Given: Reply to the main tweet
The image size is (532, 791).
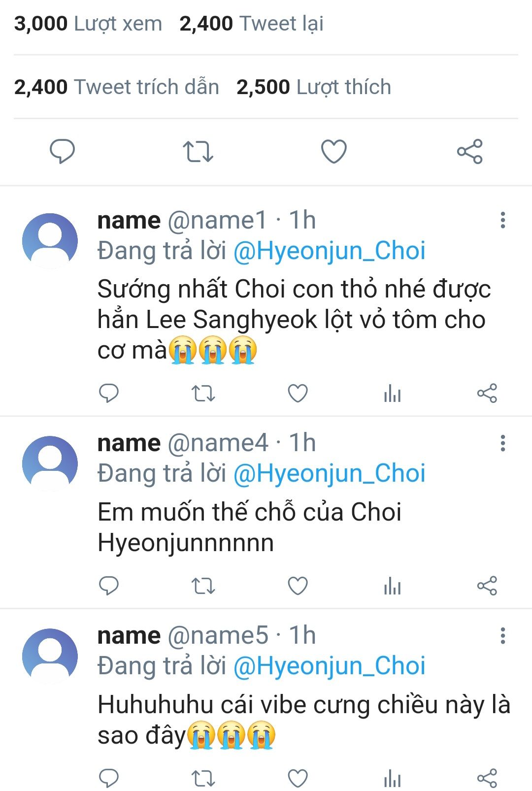Looking at the screenshot, I should (x=63, y=151).
